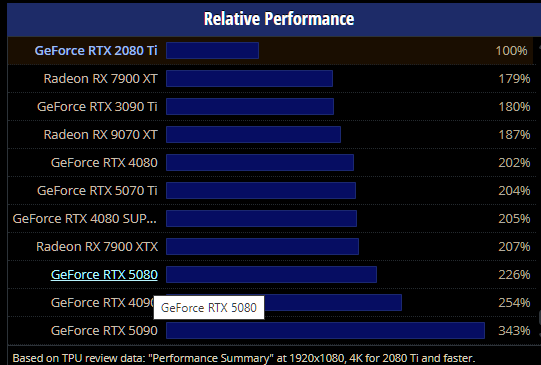Click the 202% performance value
The image size is (541, 365).
point(514,163)
